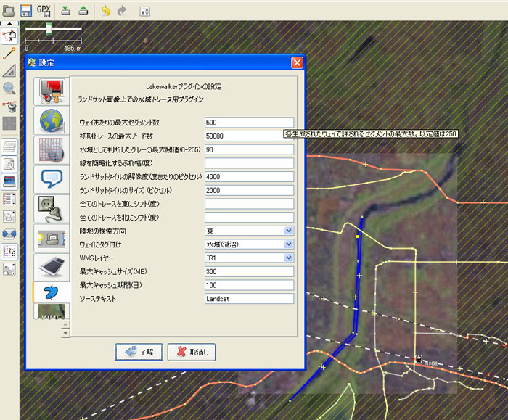Screen dimensions: 508x420
Task: Redo the last undone action
Action: (122, 11)
